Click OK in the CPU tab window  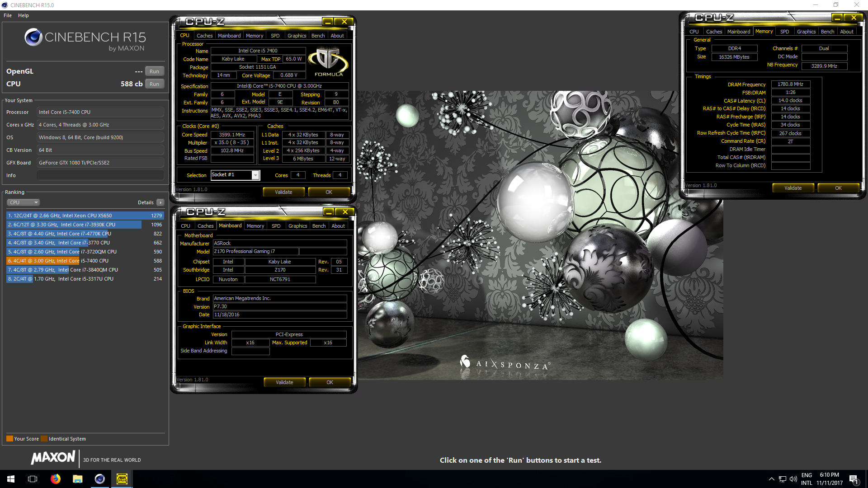click(x=329, y=192)
